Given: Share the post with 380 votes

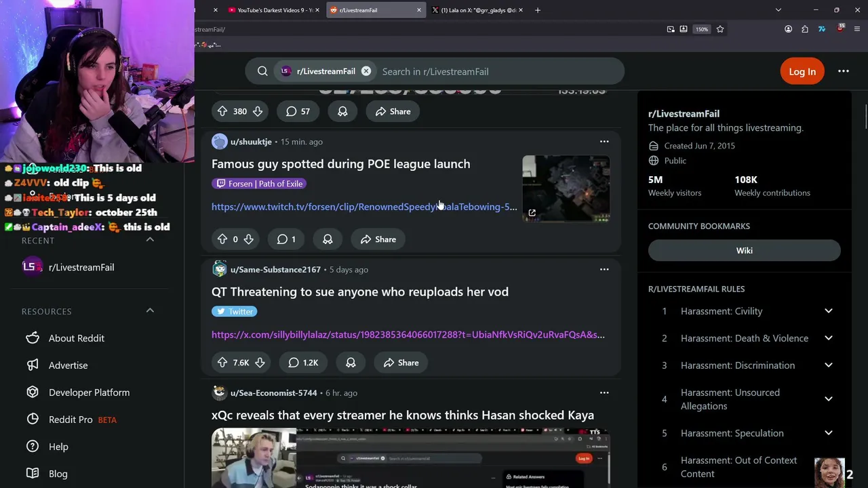Looking at the screenshot, I should click(393, 111).
